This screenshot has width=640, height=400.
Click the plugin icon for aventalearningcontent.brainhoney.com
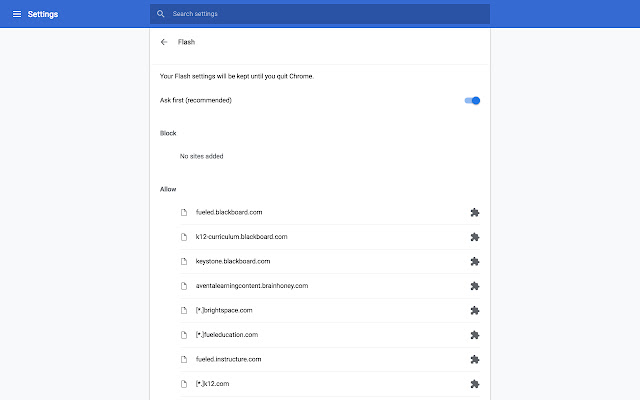click(x=475, y=286)
